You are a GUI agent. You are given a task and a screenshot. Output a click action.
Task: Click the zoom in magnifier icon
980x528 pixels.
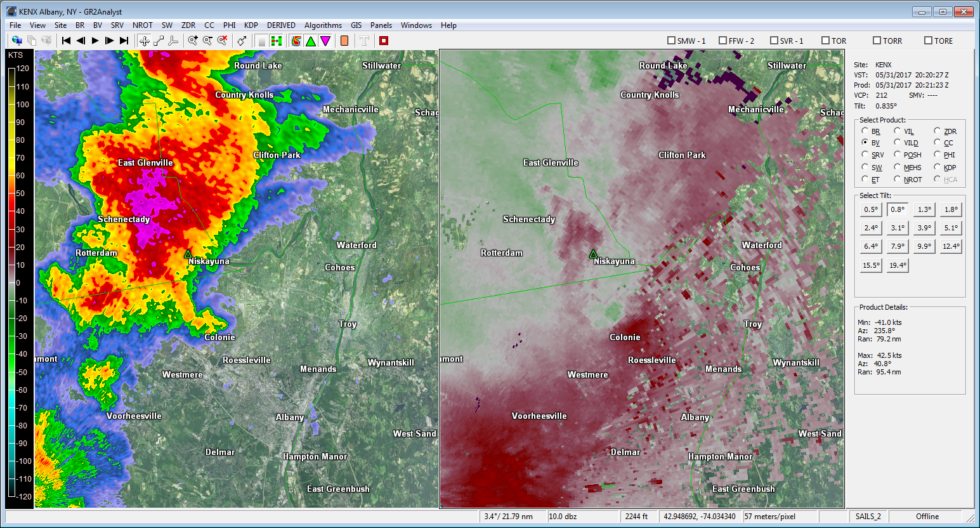click(193, 41)
